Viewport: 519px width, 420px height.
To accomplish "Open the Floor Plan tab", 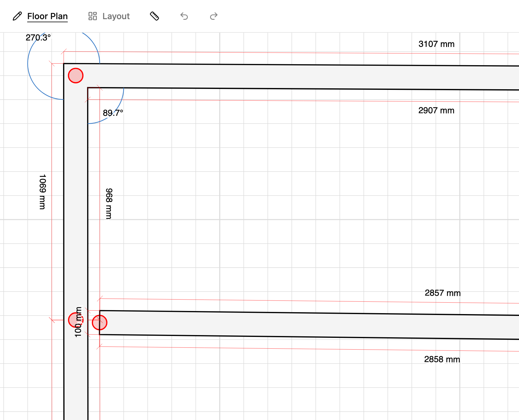I will coord(40,16).
